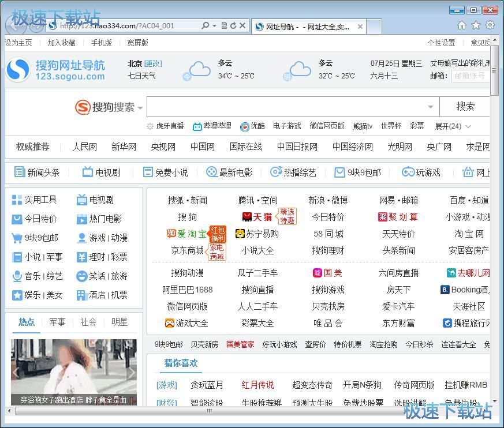Open 热播综艺 category icon
This screenshot has width=504, height=428.
coord(276,172)
